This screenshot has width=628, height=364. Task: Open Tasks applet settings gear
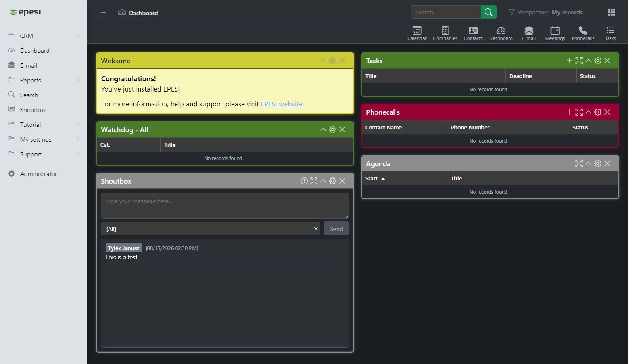pos(597,61)
